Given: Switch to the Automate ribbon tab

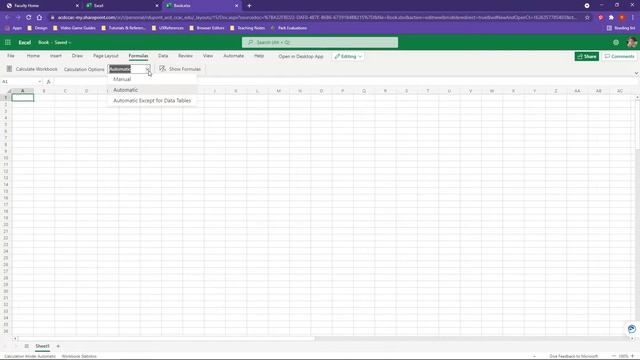Looking at the screenshot, I should [233, 56].
